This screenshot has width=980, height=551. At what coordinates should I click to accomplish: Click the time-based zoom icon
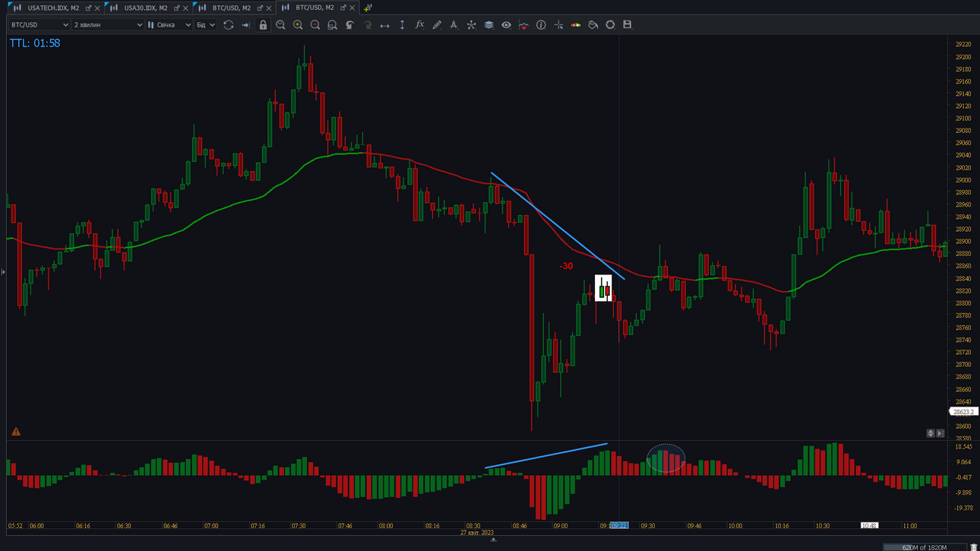tap(280, 25)
